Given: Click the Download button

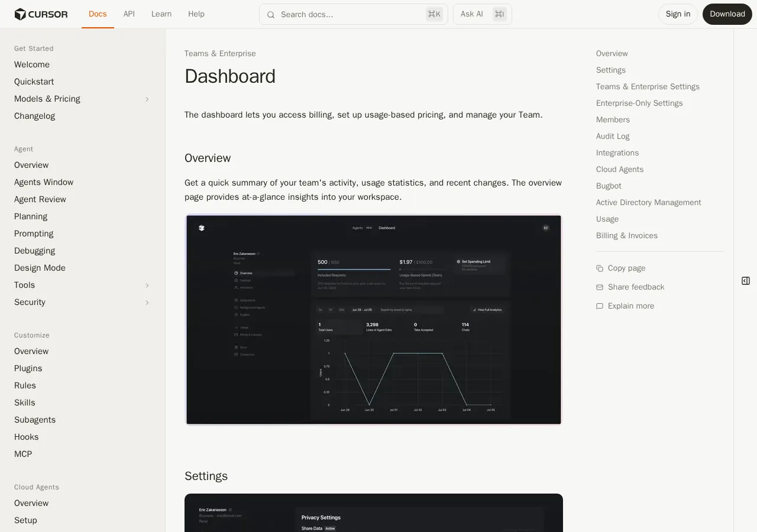Looking at the screenshot, I should [x=727, y=14].
